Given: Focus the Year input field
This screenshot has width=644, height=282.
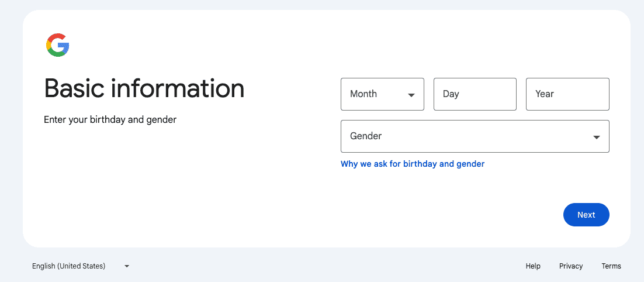Looking at the screenshot, I should (567, 94).
